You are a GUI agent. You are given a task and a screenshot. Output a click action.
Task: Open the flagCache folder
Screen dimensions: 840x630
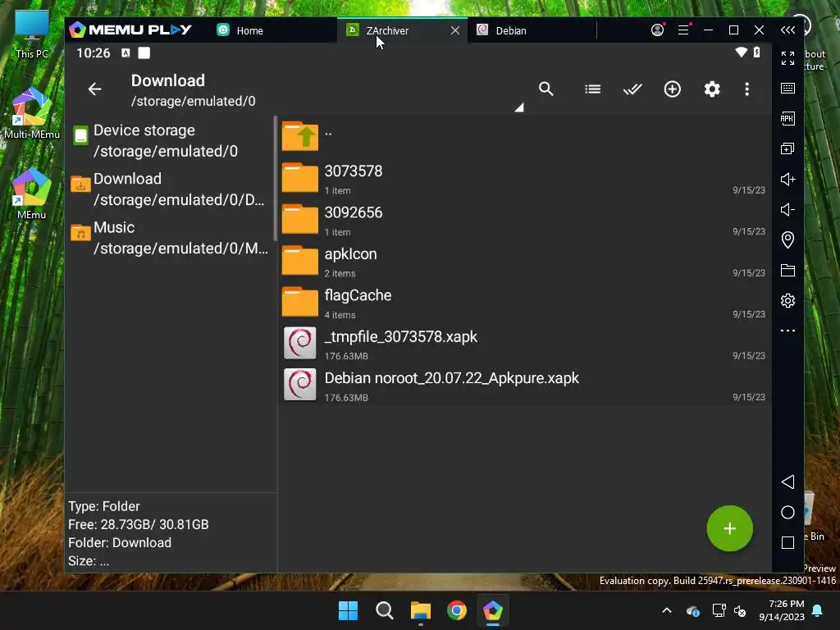pos(524,303)
